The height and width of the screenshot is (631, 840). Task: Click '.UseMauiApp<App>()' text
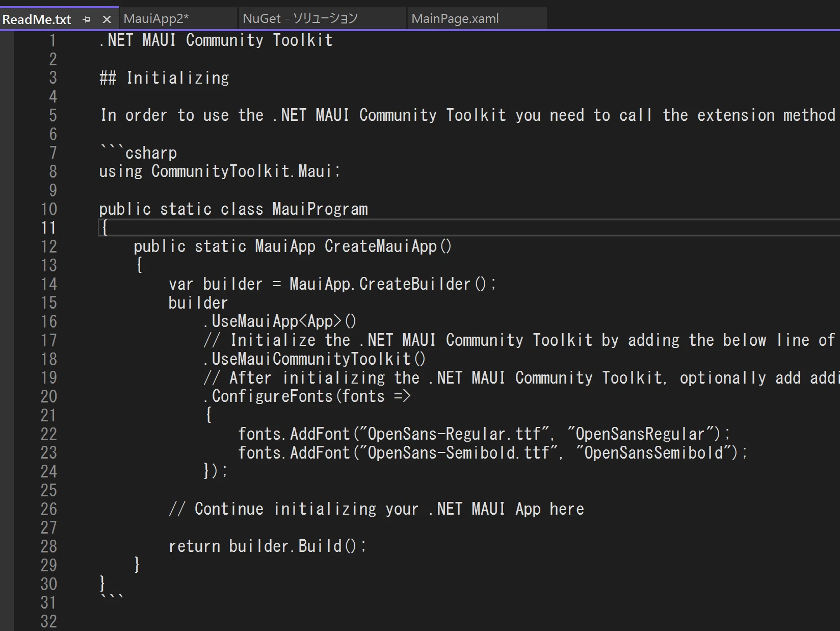click(280, 321)
